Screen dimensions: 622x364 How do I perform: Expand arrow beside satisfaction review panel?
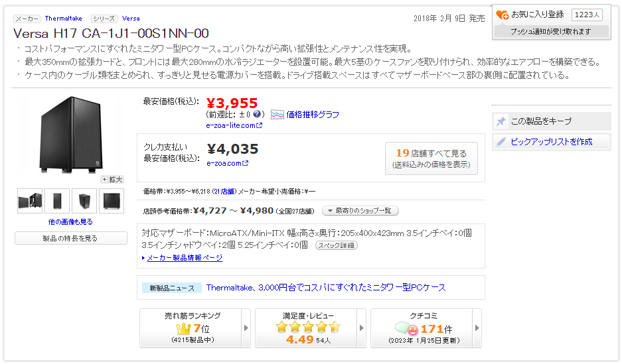click(362, 328)
